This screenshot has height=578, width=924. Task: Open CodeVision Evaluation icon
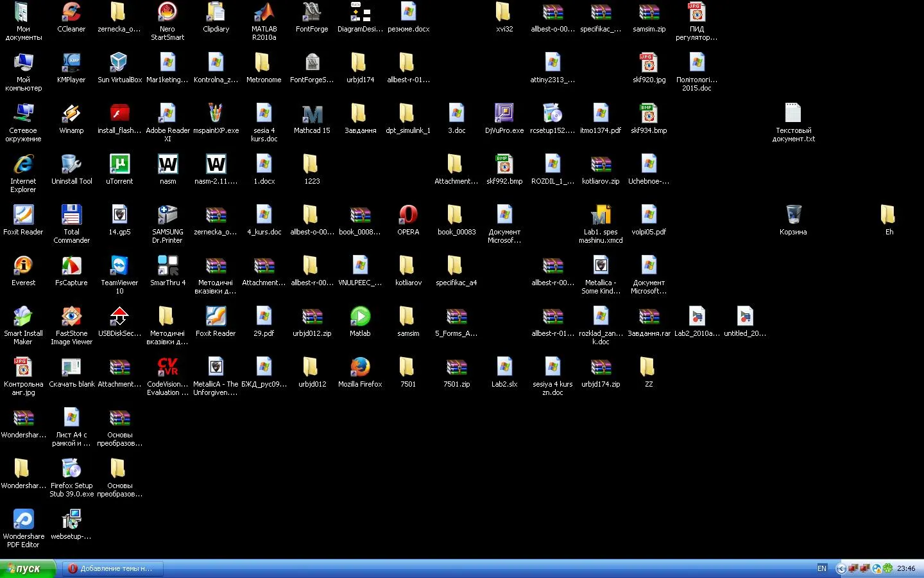click(x=167, y=376)
